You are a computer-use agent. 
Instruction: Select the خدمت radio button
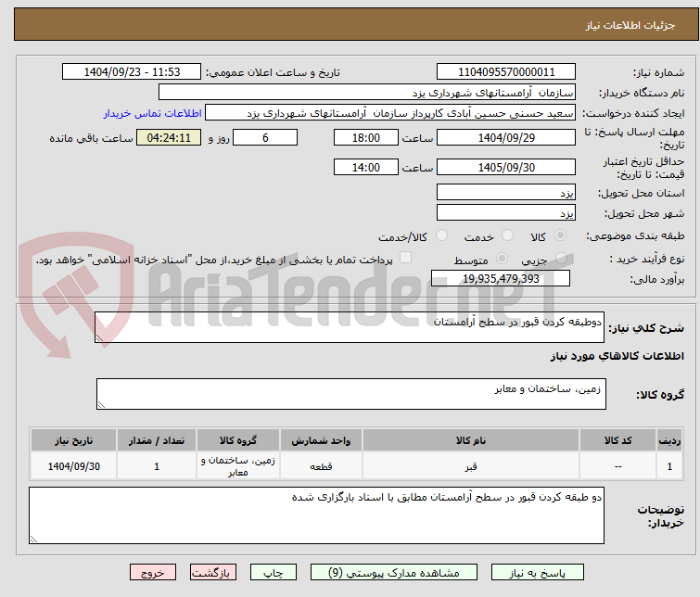click(507, 235)
